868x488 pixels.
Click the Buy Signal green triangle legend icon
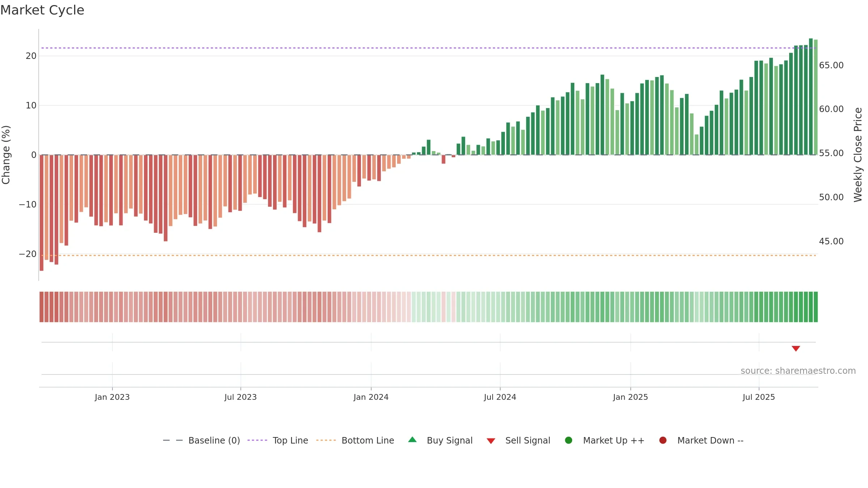tap(412, 440)
